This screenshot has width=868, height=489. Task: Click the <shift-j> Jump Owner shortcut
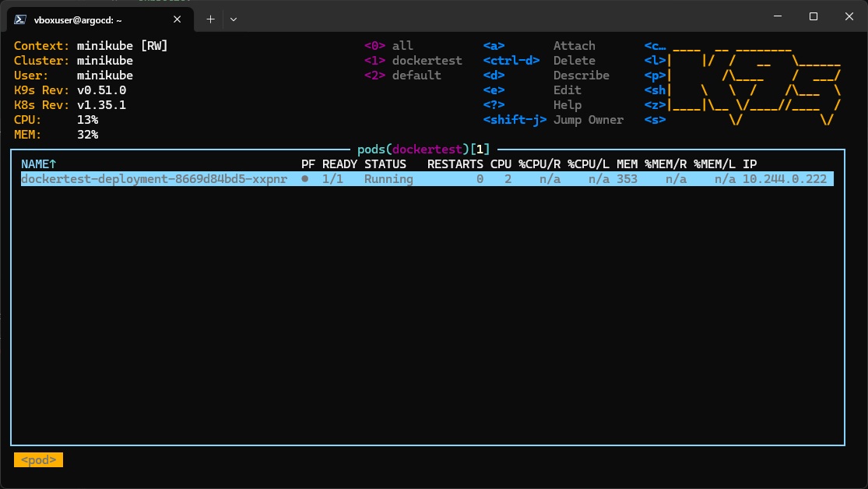(553, 120)
